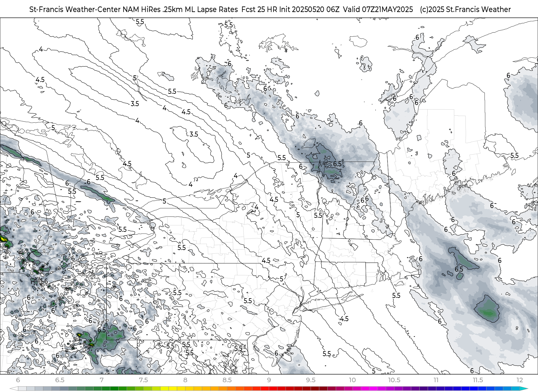Screen dimensions: 538x392
Task: Click the color scale label 7.5
Action: point(143,380)
